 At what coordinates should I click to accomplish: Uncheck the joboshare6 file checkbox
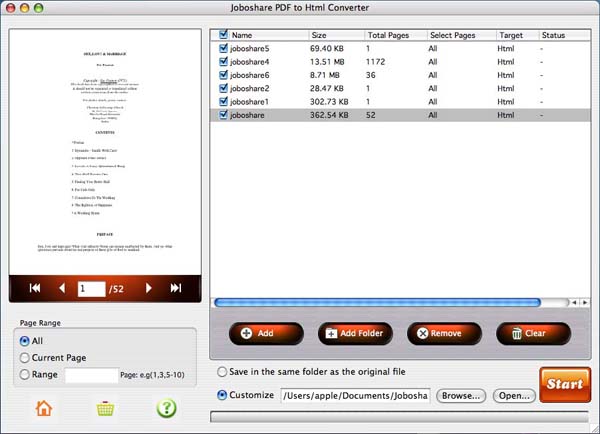coord(222,75)
